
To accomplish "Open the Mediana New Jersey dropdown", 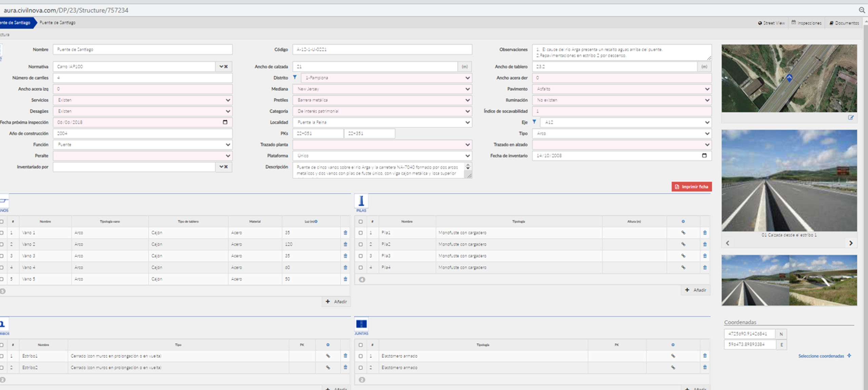I will pos(382,89).
